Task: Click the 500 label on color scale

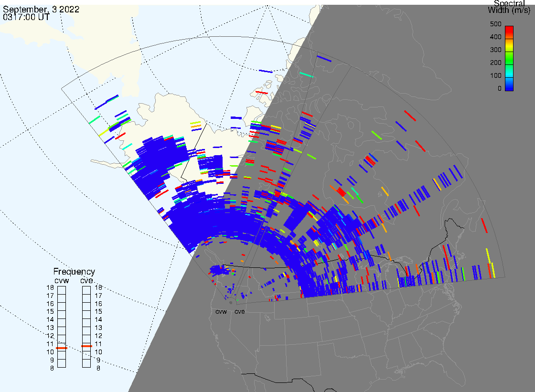Action: coord(495,24)
